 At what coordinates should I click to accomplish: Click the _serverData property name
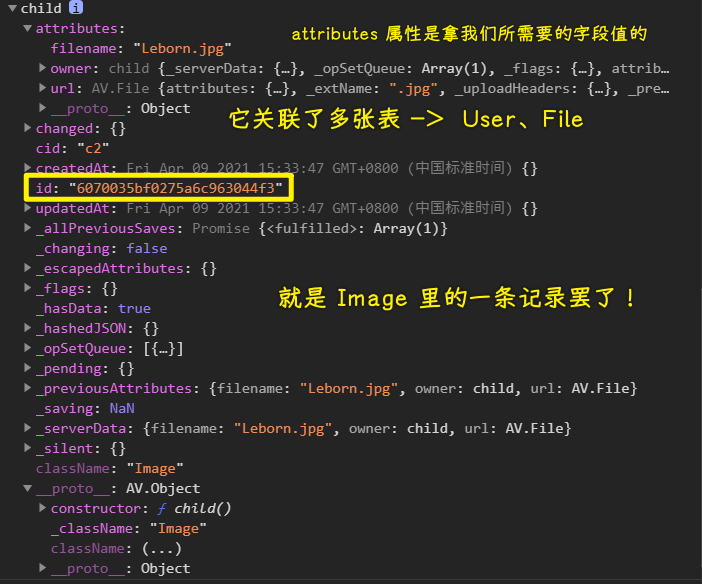(x=81, y=429)
